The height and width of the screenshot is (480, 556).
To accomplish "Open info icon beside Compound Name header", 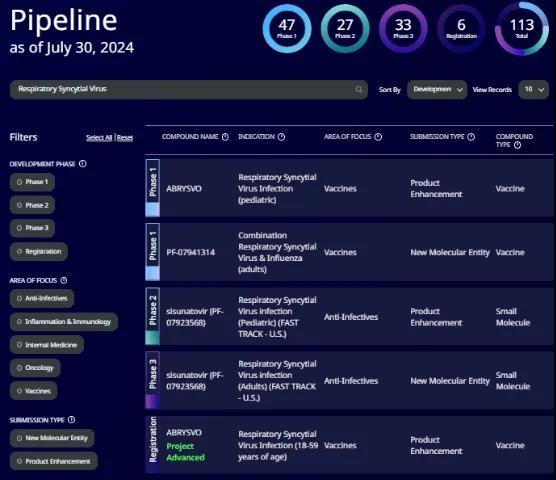I will point(225,137).
